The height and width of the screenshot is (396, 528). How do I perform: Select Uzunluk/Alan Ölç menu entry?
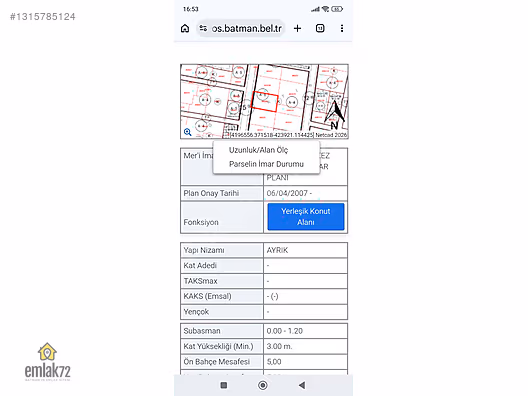[x=259, y=150]
